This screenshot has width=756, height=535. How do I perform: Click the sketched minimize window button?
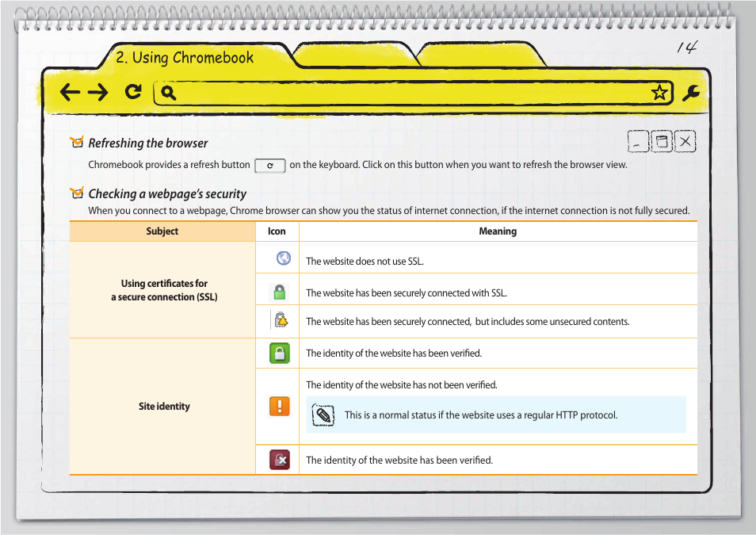coord(638,141)
